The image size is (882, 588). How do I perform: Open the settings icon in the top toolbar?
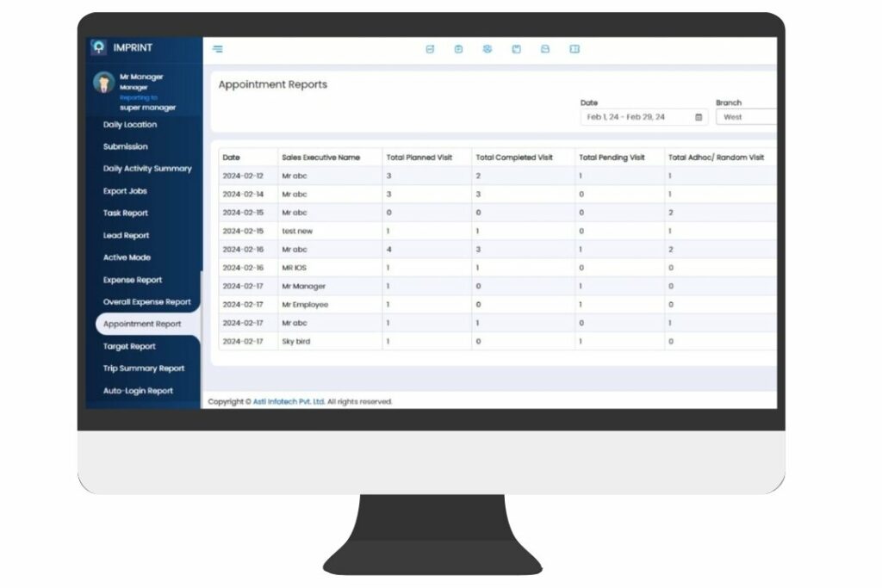[x=487, y=49]
